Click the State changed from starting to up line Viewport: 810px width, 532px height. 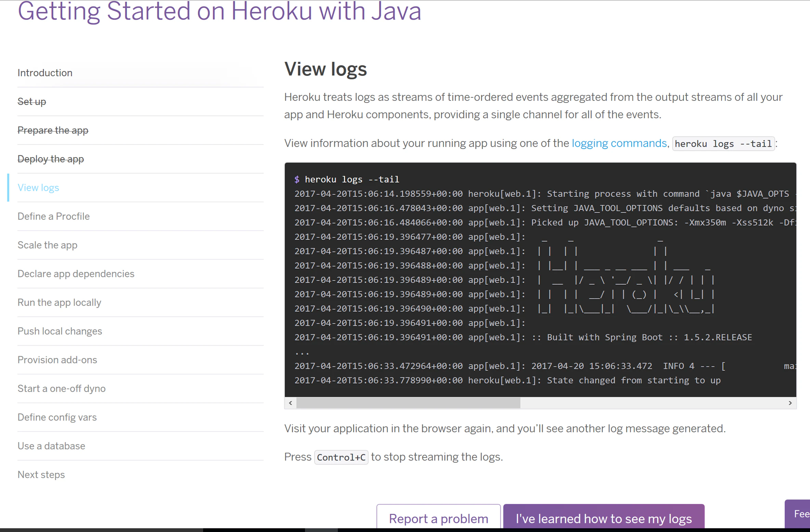pos(508,381)
